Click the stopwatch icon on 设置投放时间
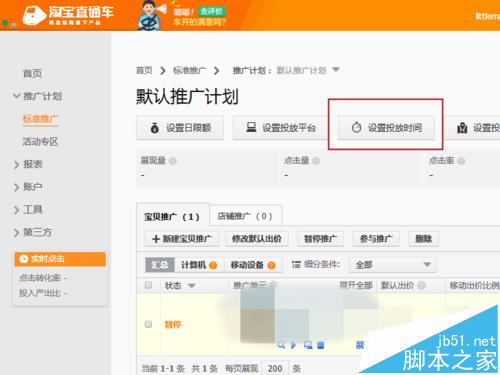500x375 pixels. tap(357, 127)
